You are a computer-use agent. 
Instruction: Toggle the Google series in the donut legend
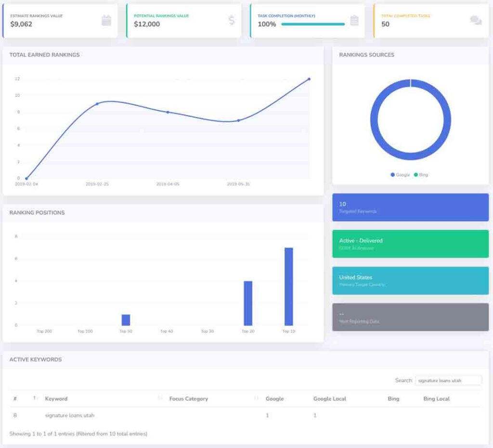click(x=400, y=175)
